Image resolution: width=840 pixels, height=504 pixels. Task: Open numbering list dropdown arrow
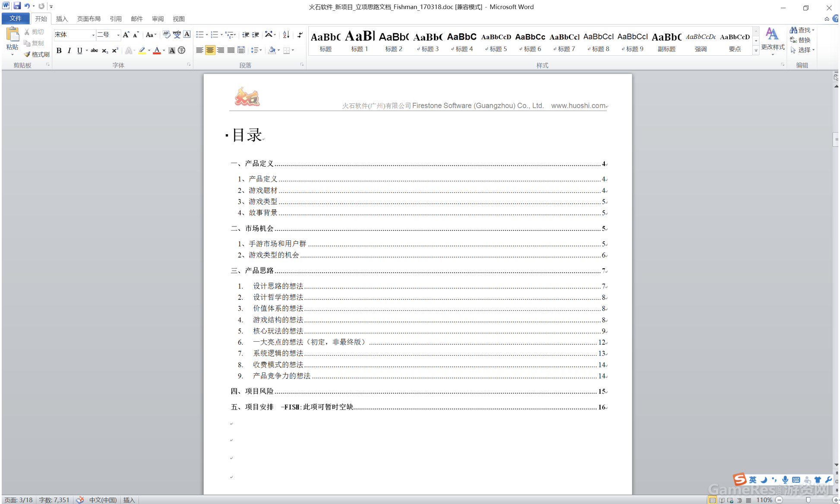click(x=221, y=35)
